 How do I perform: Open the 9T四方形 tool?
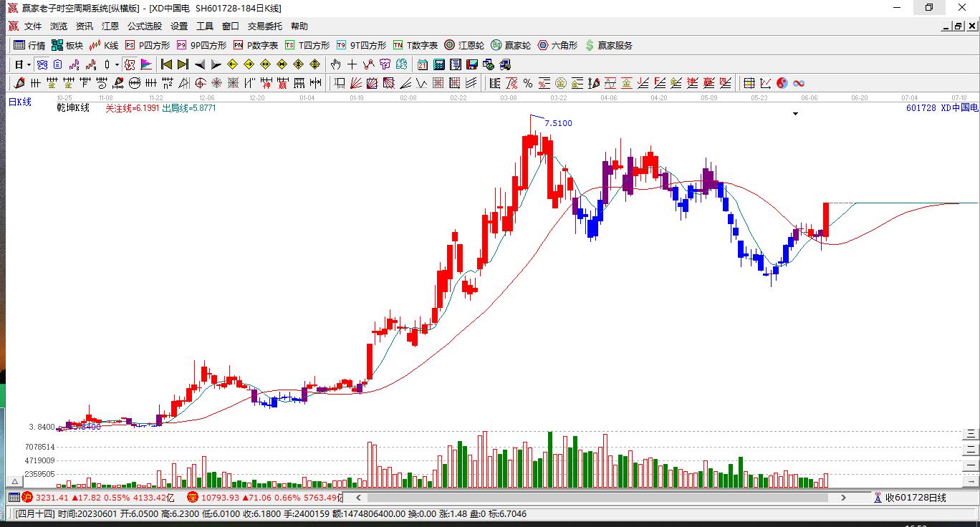[361, 45]
